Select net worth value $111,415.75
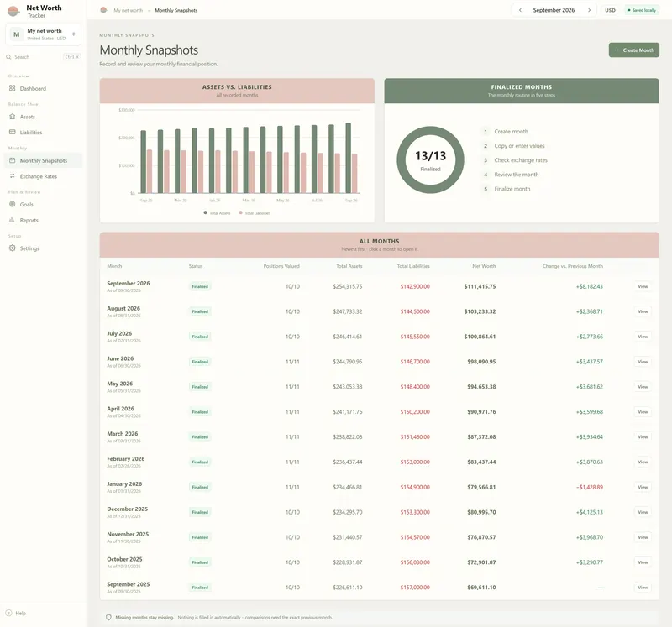 pos(480,286)
